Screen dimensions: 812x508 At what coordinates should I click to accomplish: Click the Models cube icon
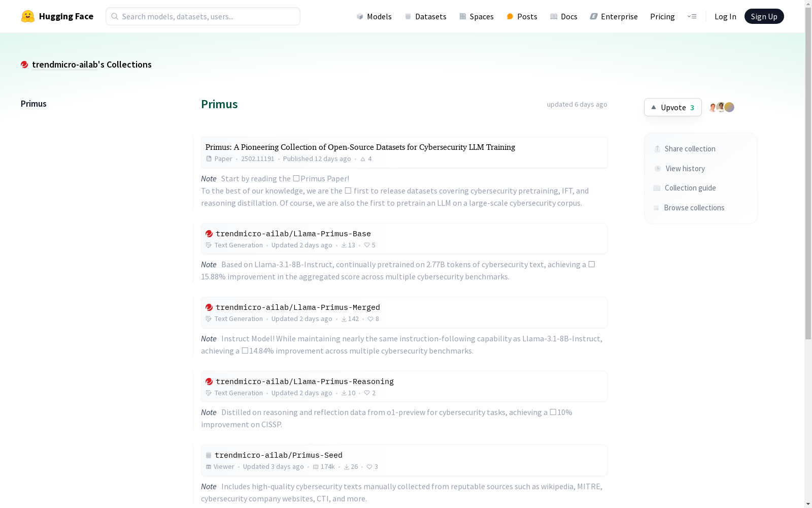[x=360, y=16]
